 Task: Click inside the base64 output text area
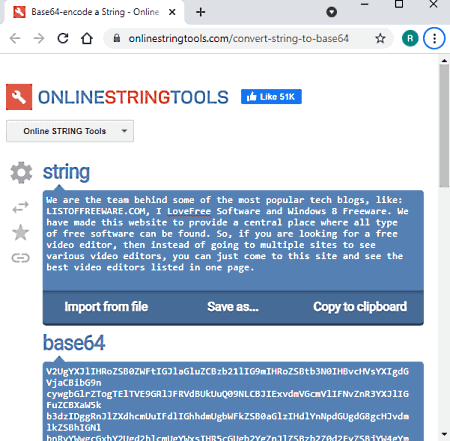coord(233,401)
